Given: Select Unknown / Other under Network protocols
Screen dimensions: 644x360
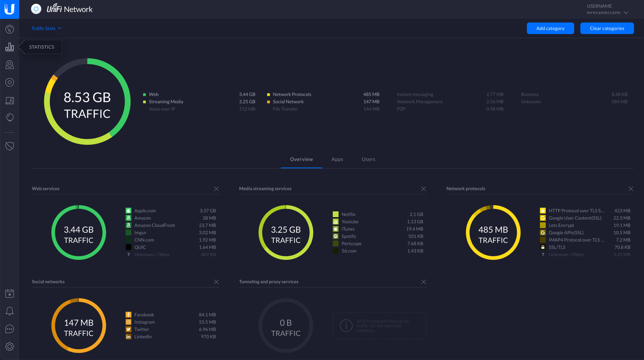Looking at the screenshot, I should (x=585, y=254).
